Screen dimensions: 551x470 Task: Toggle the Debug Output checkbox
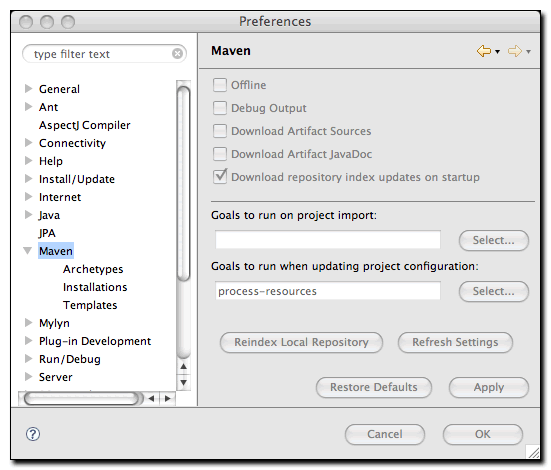pyautogui.click(x=220, y=108)
